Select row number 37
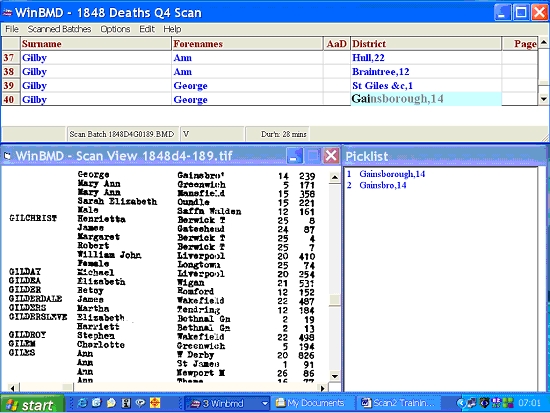The height and width of the screenshot is (413, 550). (10, 58)
